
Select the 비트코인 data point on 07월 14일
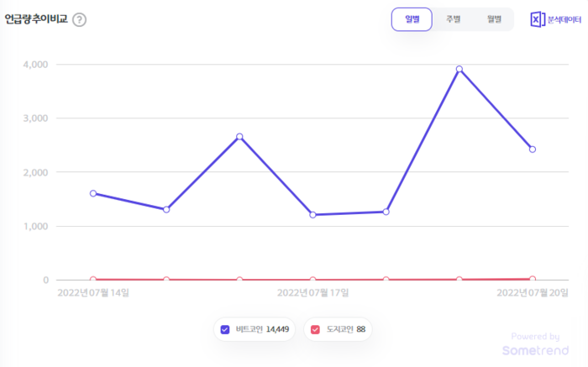click(x=93, y=193)
